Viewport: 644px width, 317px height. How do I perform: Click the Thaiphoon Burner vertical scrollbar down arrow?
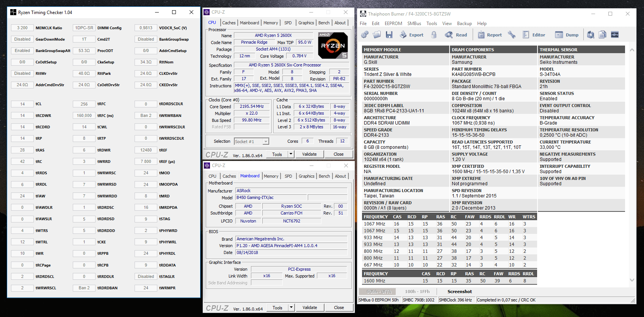(x=631, y=280)
